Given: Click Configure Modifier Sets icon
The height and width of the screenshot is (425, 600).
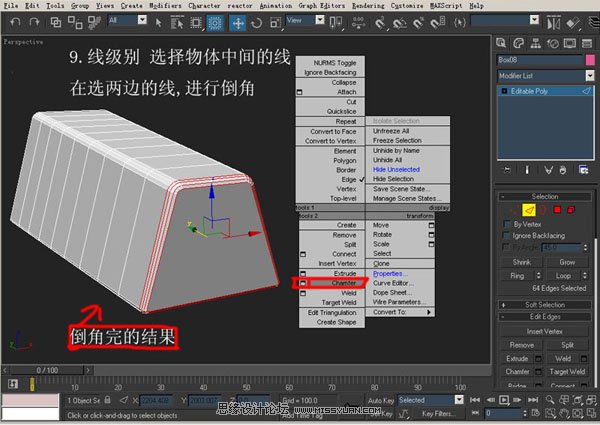Looking at the screenshot, I should [x=584, y=170].
